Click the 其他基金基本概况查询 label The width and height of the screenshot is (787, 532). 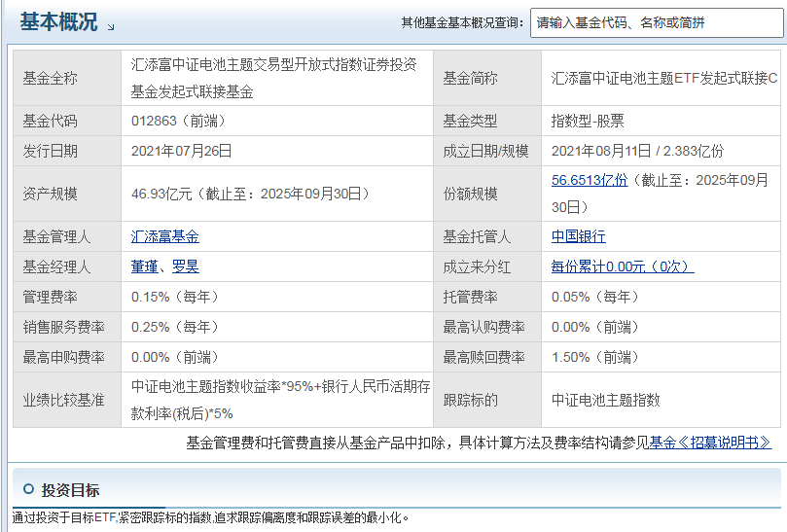(x=462, y=22)
